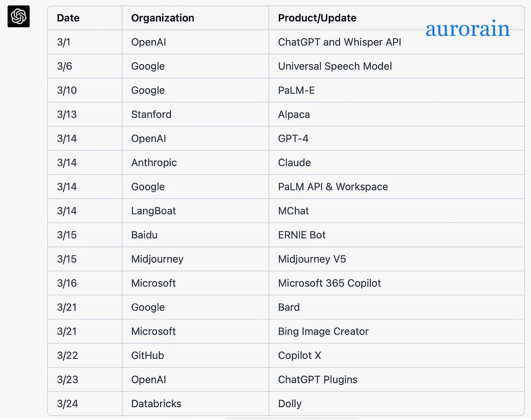Viewport: 531px width, 420px height.
Task: Click the Midjourney V5 product cell
Action: click(312, 259)
